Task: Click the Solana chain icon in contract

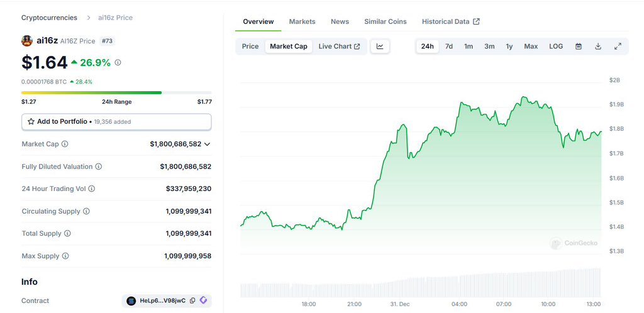Action: [131, 300]
